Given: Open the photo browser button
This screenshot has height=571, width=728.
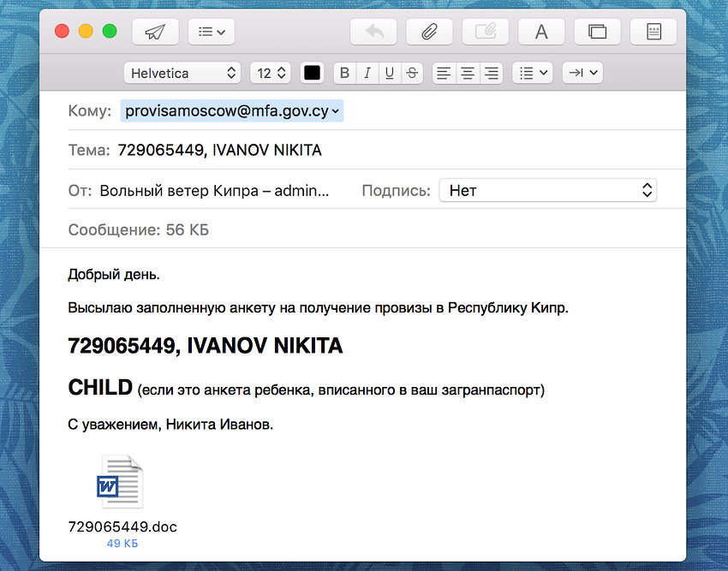Looking at the screenshot, I should [597, 32].
